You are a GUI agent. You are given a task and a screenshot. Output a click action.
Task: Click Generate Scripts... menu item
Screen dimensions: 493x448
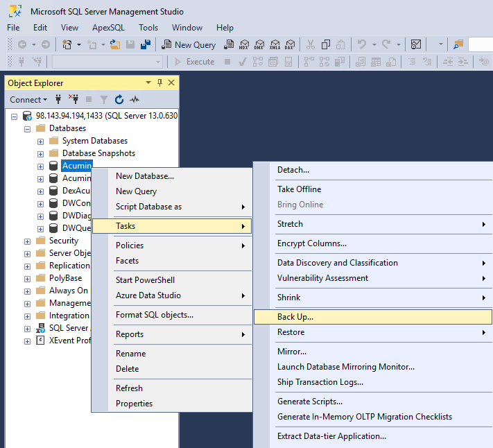pos(373,402)
